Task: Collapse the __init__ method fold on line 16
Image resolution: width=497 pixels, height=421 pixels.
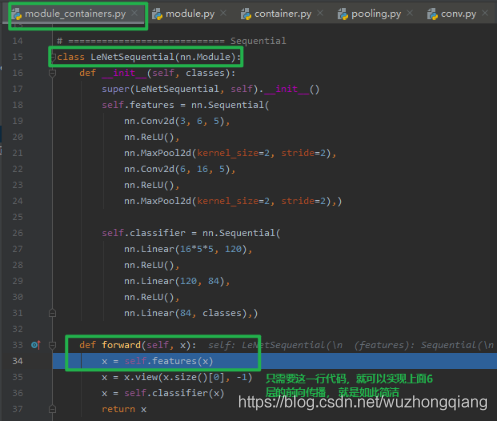Action: pos(52,73)
